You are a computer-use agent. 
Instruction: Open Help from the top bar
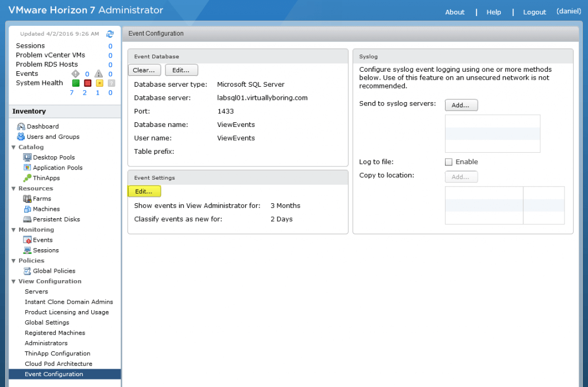[x=493, y=12]
